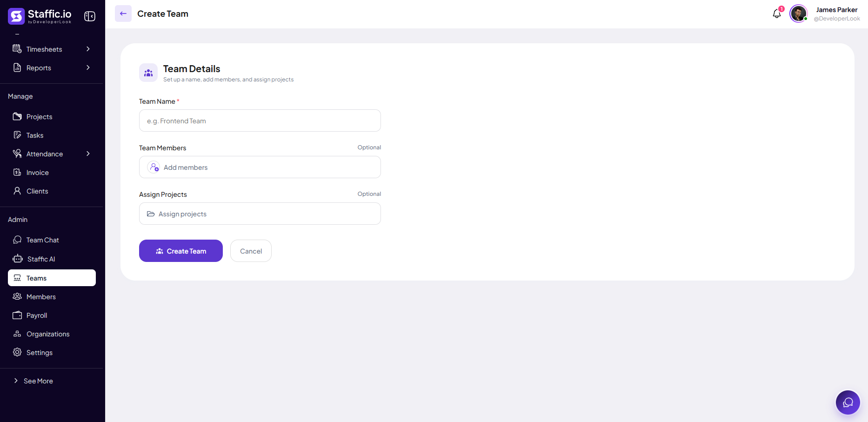Click the Staffic AI robot icon

pos(18,259)
